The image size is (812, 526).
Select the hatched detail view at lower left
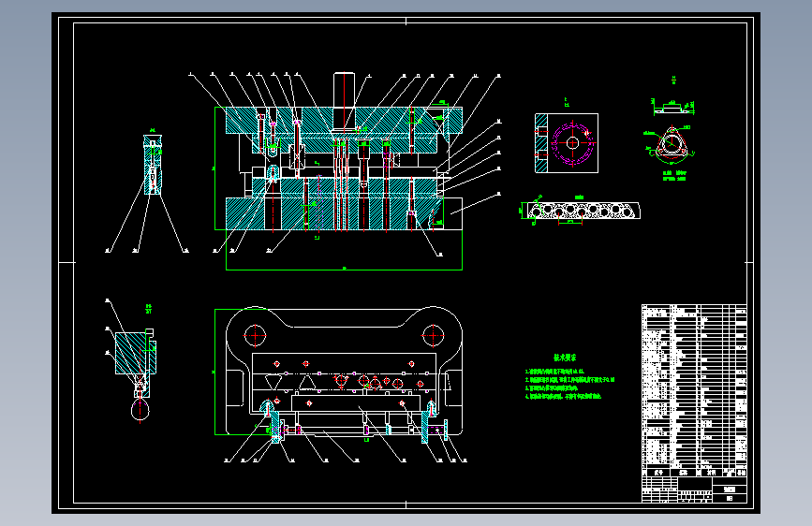[136, 362]
